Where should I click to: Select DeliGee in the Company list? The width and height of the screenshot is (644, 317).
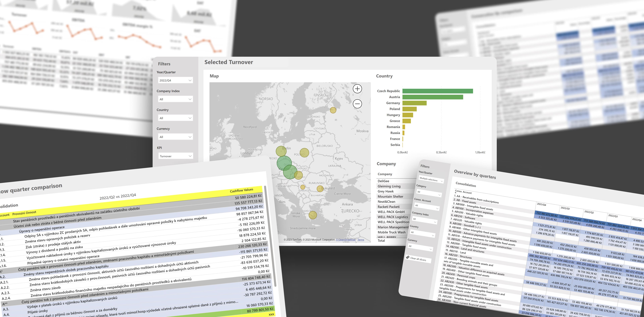[x=384, y=181]
